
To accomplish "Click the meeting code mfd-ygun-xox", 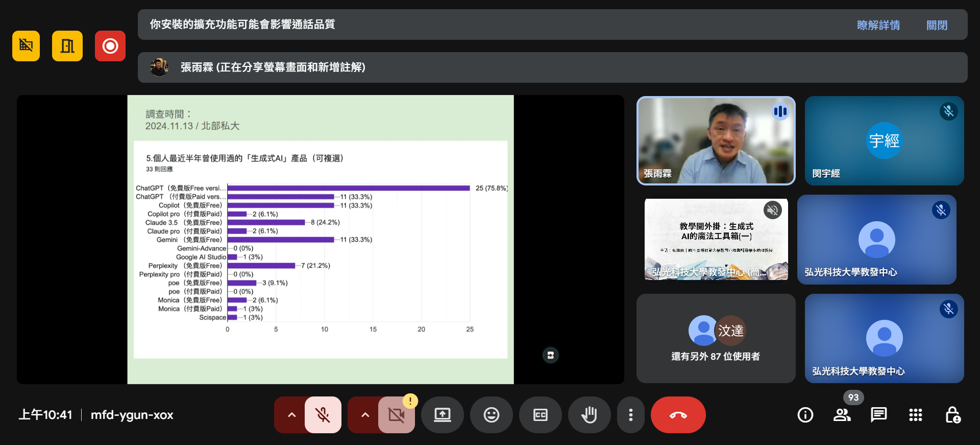I will (x=132, y=415).
